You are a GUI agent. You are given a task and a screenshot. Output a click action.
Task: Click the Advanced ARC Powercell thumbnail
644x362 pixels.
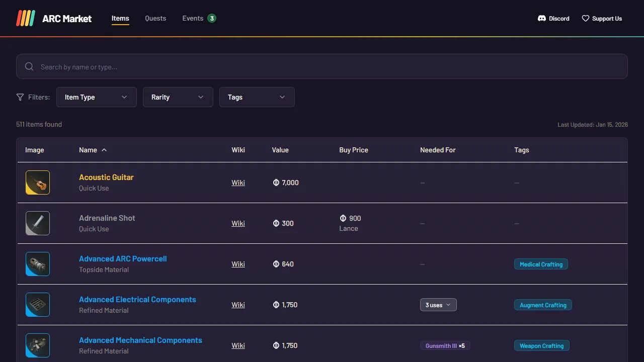click(x=37, y=264)
